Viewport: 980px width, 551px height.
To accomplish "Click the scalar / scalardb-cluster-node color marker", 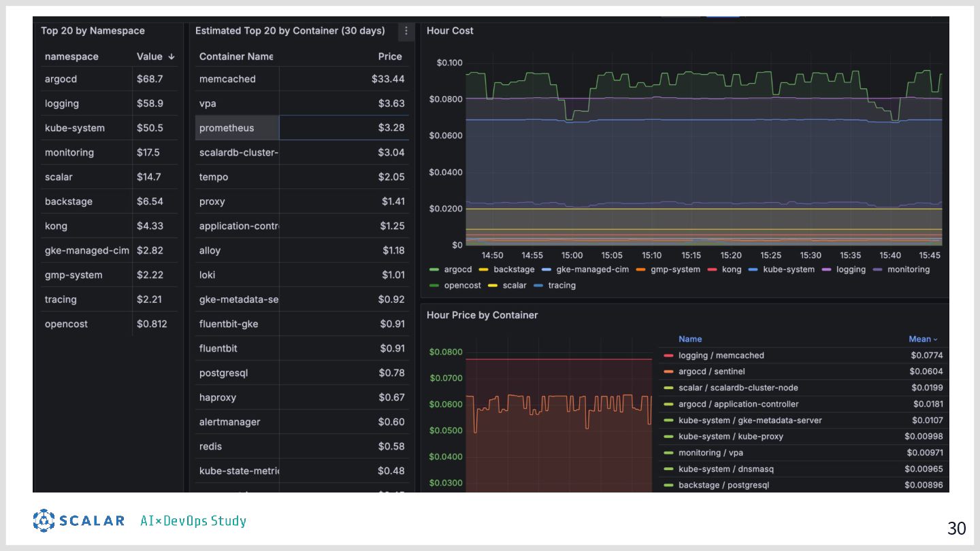I will pyautogui.click(x=668, y=388).
